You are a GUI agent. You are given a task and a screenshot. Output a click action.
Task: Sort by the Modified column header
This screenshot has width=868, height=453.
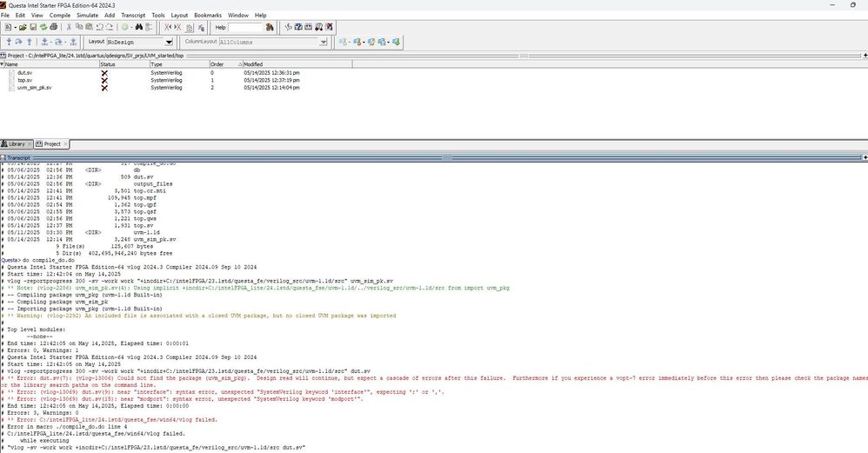coord(297,64)
